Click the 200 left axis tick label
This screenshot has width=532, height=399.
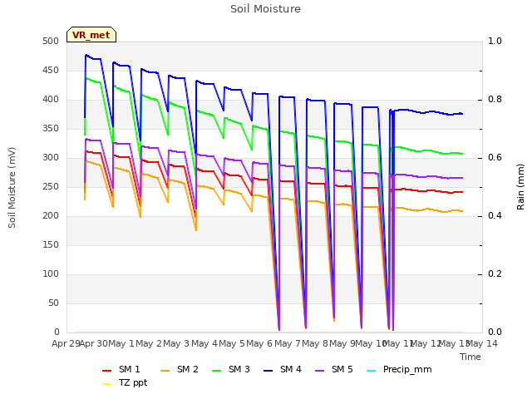[51, 216]
